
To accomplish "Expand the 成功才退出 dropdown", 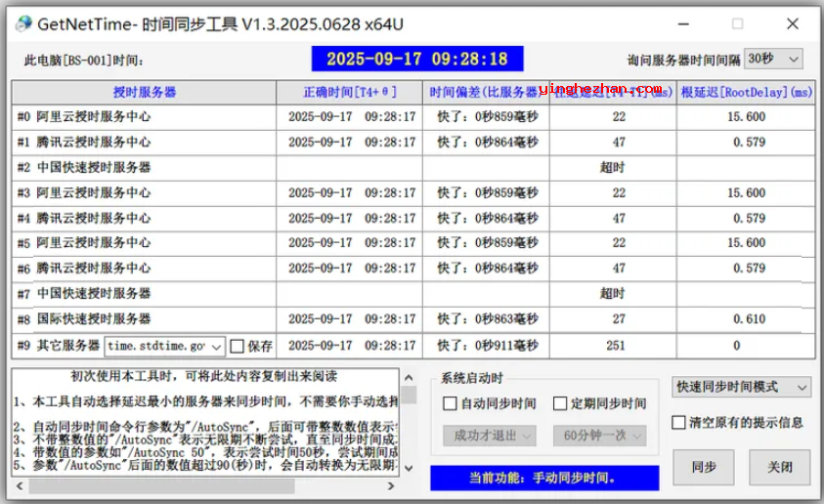I will [x=489, y=436].
